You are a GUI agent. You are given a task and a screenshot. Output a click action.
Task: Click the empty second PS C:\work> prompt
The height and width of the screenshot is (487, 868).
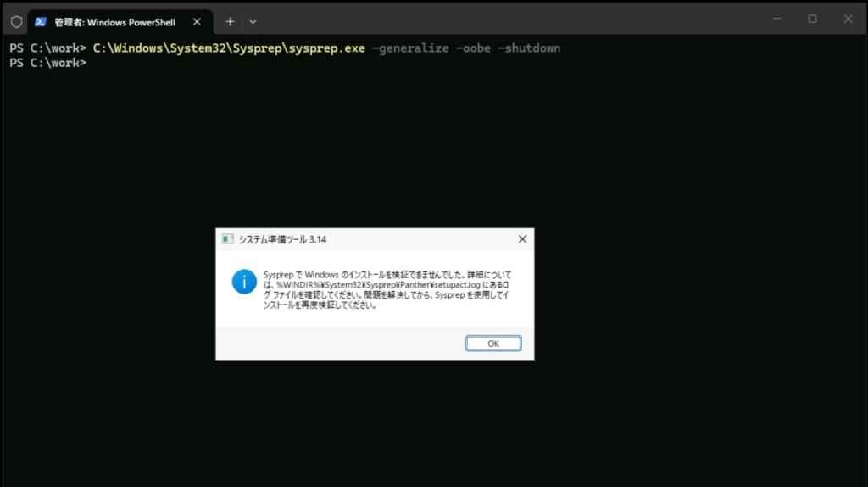coord(47,63)
